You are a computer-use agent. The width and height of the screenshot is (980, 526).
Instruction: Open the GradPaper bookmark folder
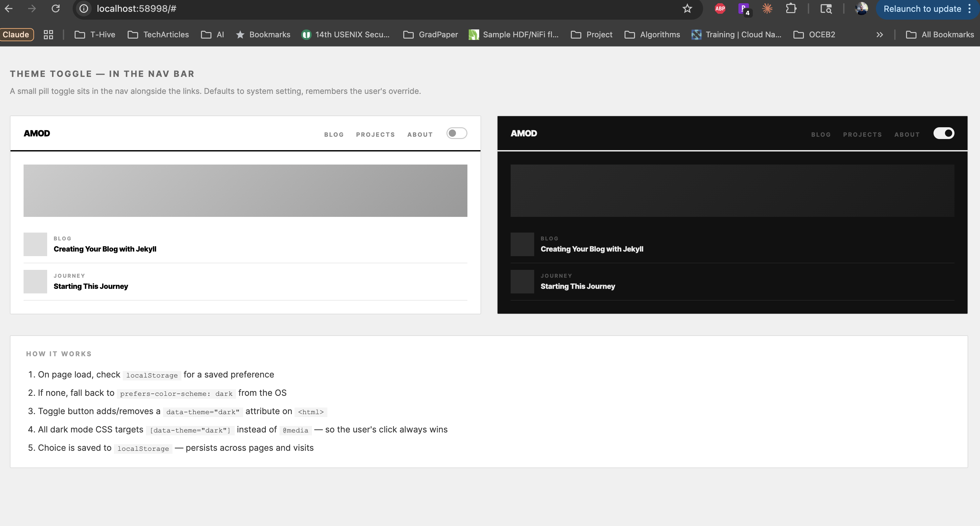pyautogui.click(x=430, y=35)
